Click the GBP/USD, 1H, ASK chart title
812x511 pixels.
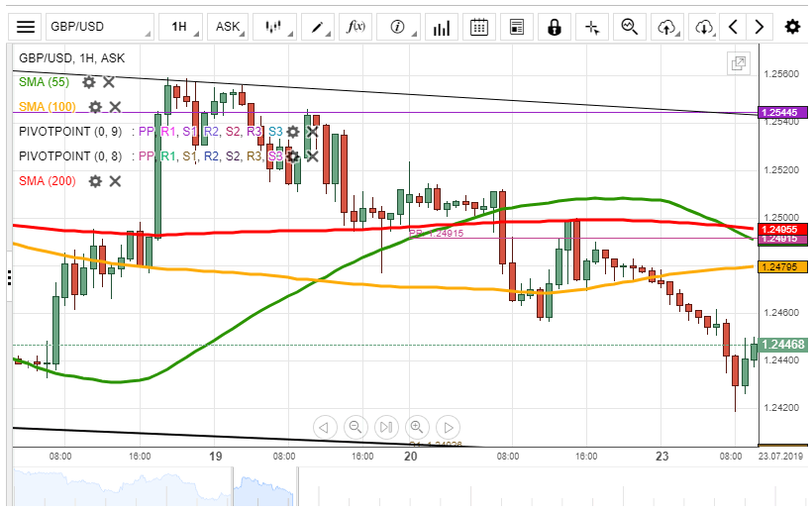coord(71,58)
